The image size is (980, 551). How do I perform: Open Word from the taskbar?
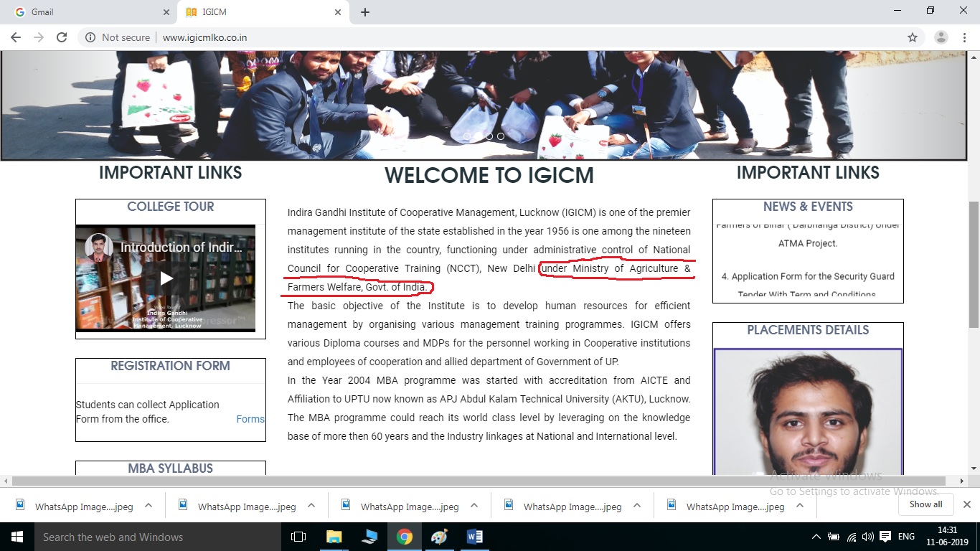coord(474,537)
